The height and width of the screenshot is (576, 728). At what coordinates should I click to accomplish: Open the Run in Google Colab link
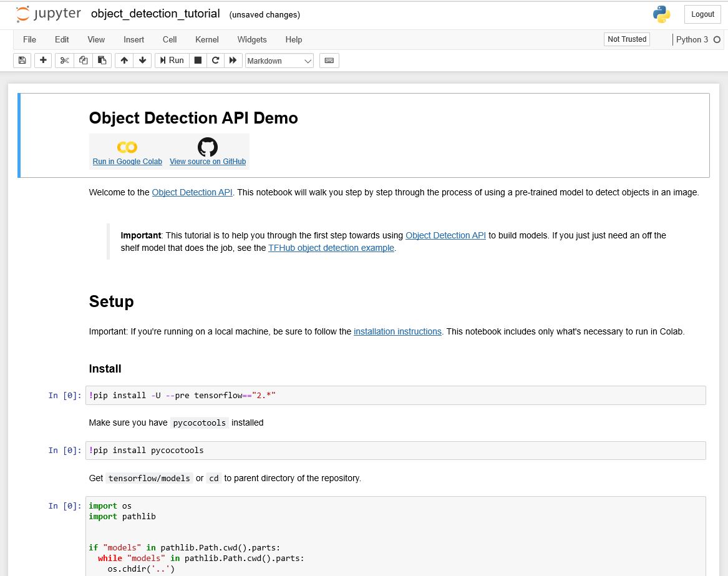point(127,161)
